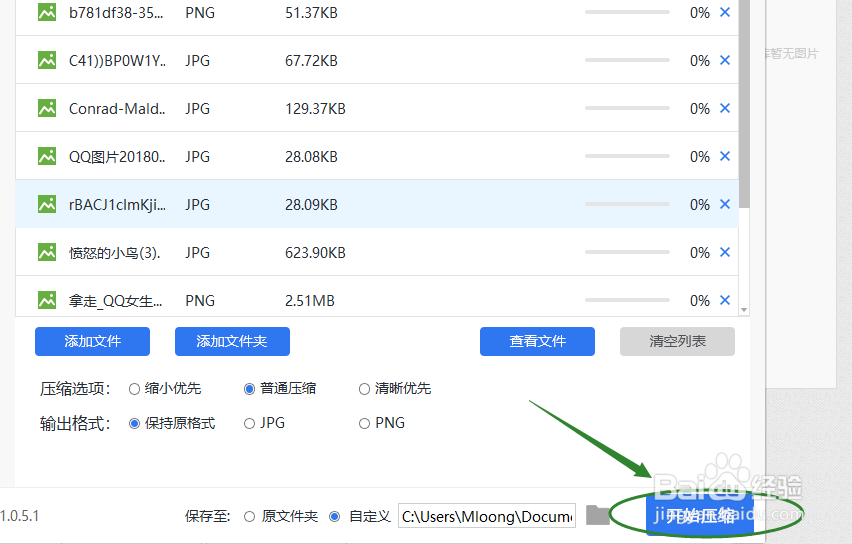Click progress bar of 愤怒的小鸟(3) row

click(627, 252)
